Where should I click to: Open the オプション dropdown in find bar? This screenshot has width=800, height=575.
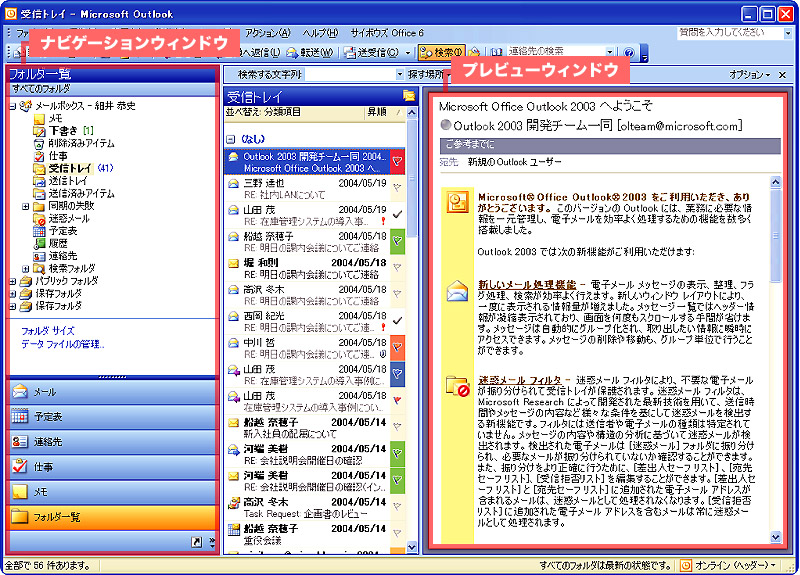pos(749,75)
